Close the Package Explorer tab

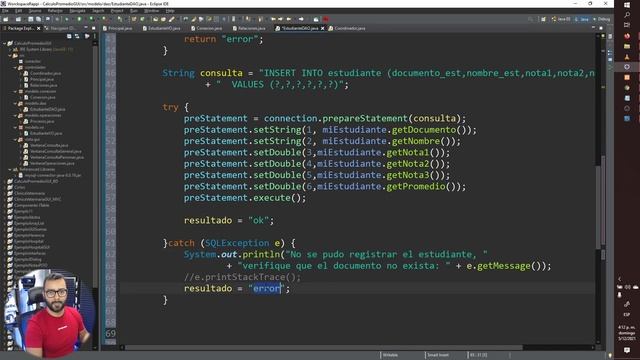coord(38,28)
